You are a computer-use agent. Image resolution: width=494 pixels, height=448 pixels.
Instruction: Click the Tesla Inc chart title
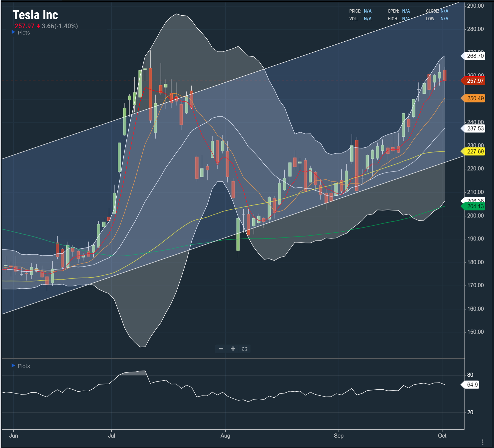click(x=35, y=15)
